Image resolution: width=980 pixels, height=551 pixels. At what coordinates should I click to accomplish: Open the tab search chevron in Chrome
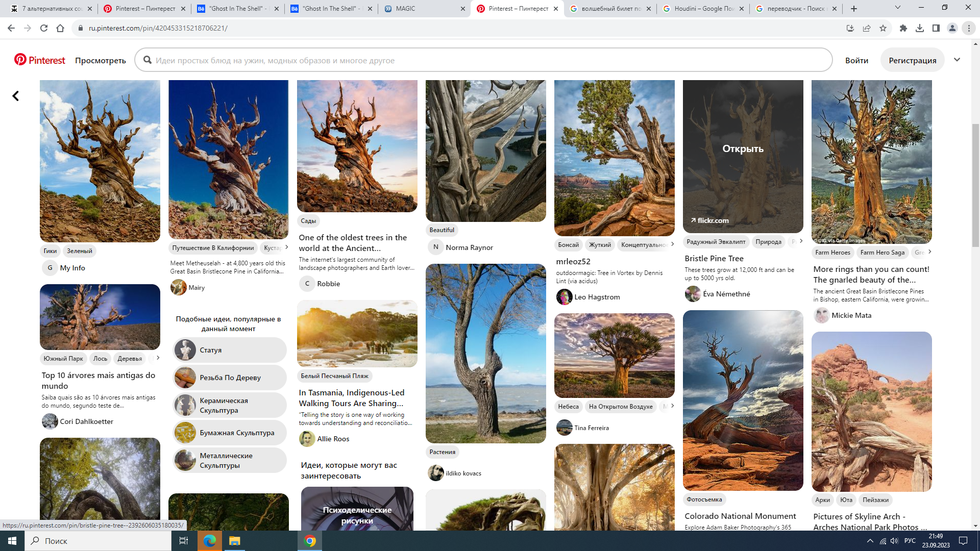coord(897,8)
